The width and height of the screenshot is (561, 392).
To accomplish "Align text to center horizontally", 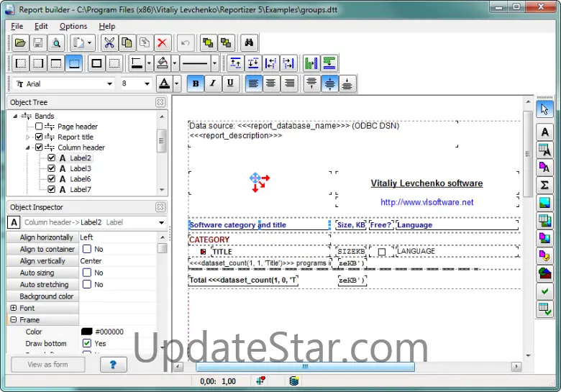I will tap(271, 83).
